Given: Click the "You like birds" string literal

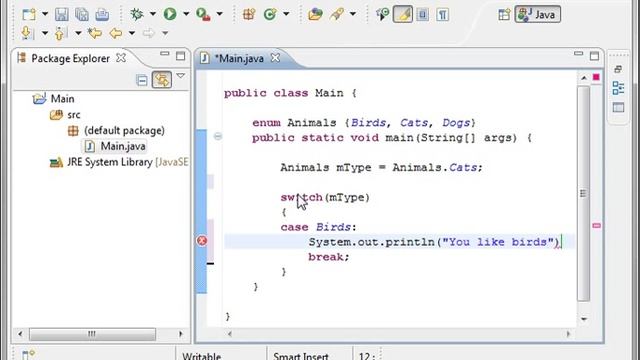Looking at the screenshot, I should [x=498, y=242].
